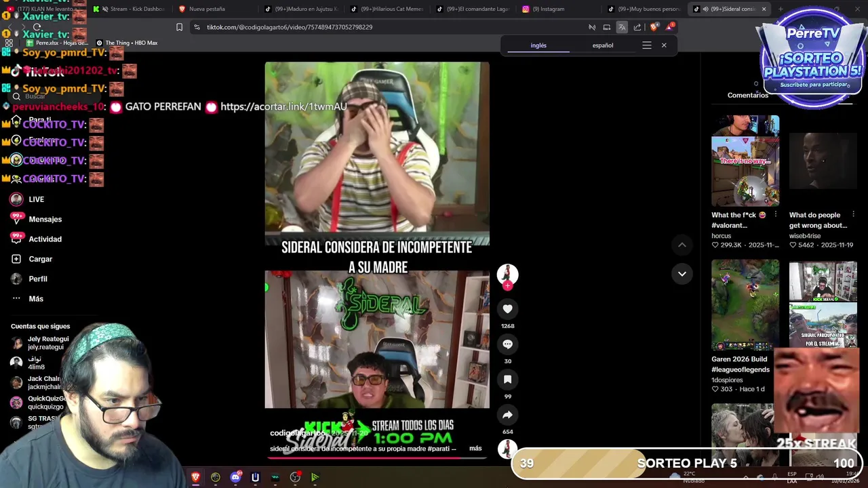Open more options on the wiseb4rise video card

(x=853, y=215)
